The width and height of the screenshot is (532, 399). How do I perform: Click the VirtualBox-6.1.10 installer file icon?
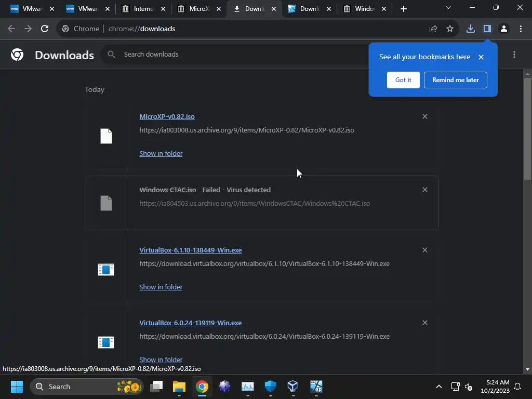point(106,270)
